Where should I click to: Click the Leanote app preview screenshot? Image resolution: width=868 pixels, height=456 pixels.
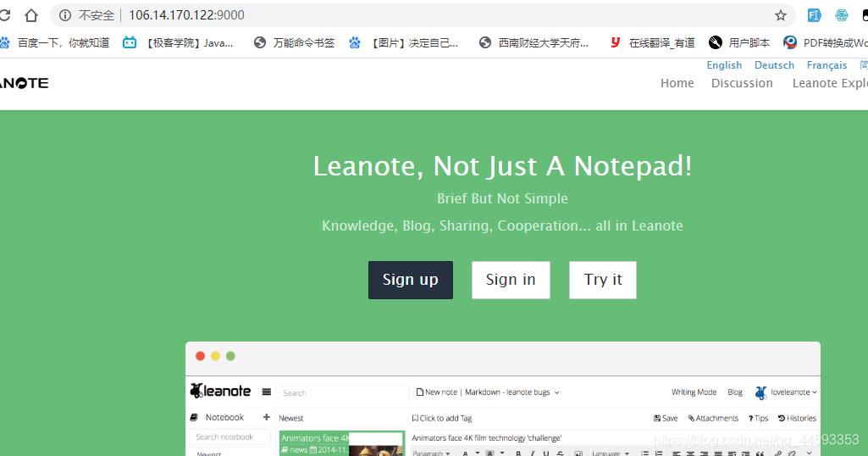click(x=503, y=399)
